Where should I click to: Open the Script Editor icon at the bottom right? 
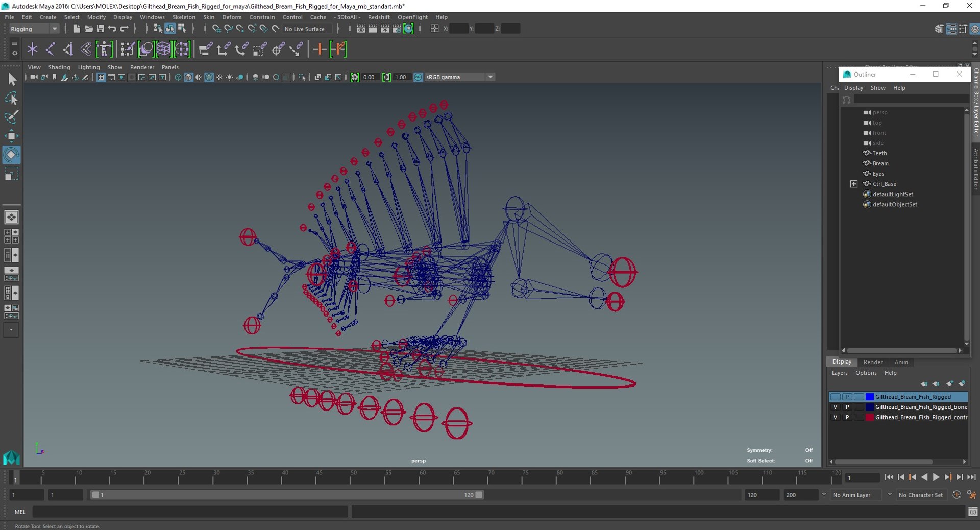(x=973, y=512)
